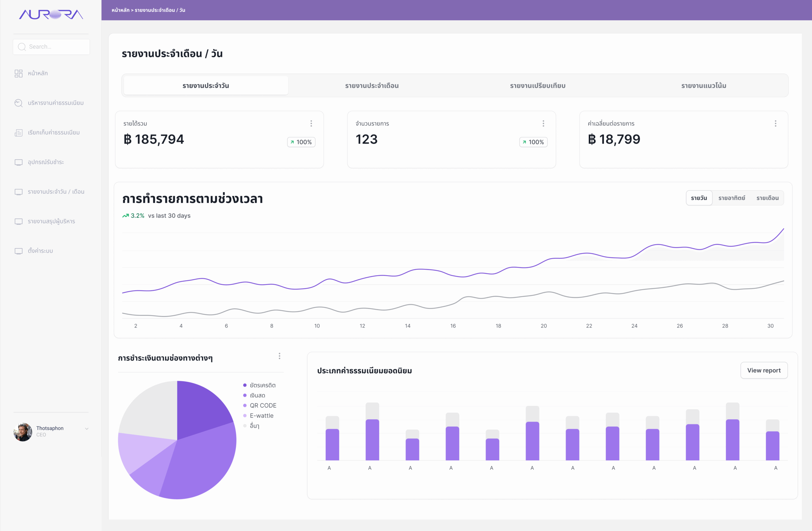
Task: Click the monitor icon for ตั้งค่าระบบ
Action: tap(18, 251)
